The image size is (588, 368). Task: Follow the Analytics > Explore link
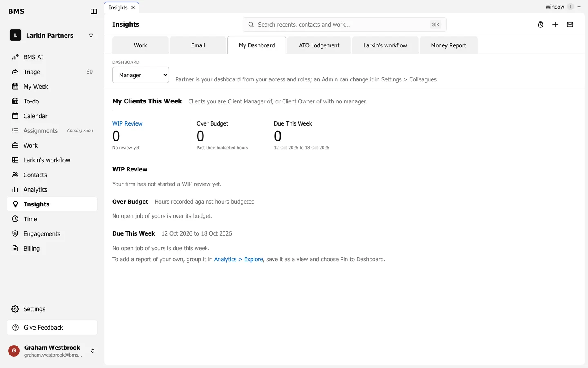[x=238, y=259]
